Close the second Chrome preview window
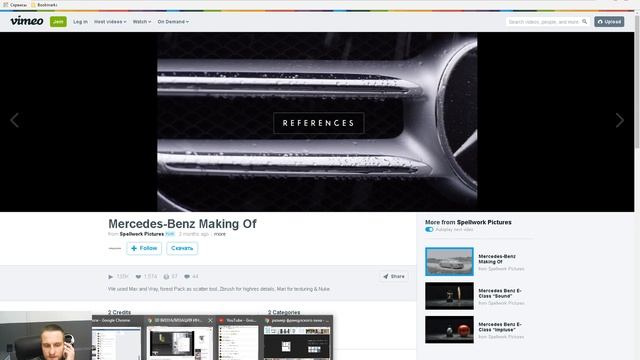640x360 pixels. 210,320
